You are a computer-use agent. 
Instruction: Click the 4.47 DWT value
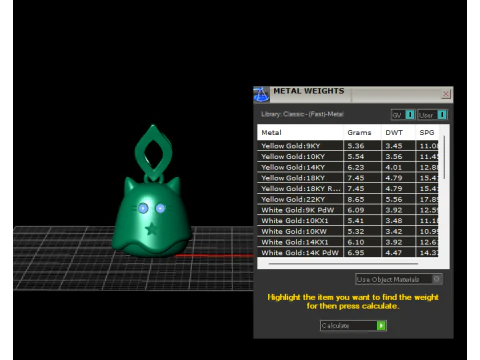click(394, 252)
